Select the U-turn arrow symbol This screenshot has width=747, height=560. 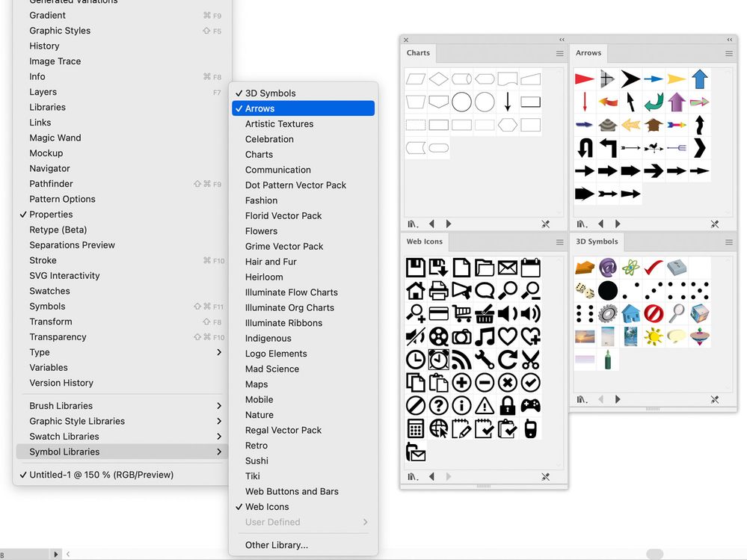(585, 147)
